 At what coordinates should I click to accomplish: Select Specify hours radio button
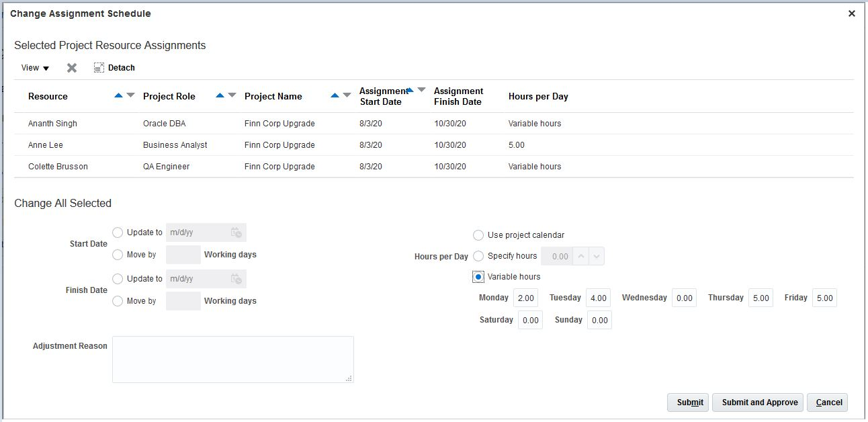point(478,256)
